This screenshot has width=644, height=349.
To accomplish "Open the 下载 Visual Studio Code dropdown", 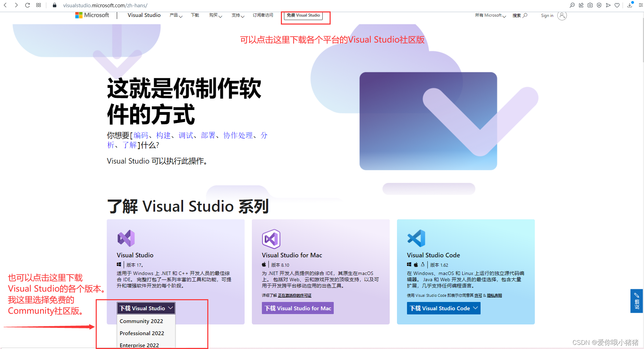I will pos(443,308).
